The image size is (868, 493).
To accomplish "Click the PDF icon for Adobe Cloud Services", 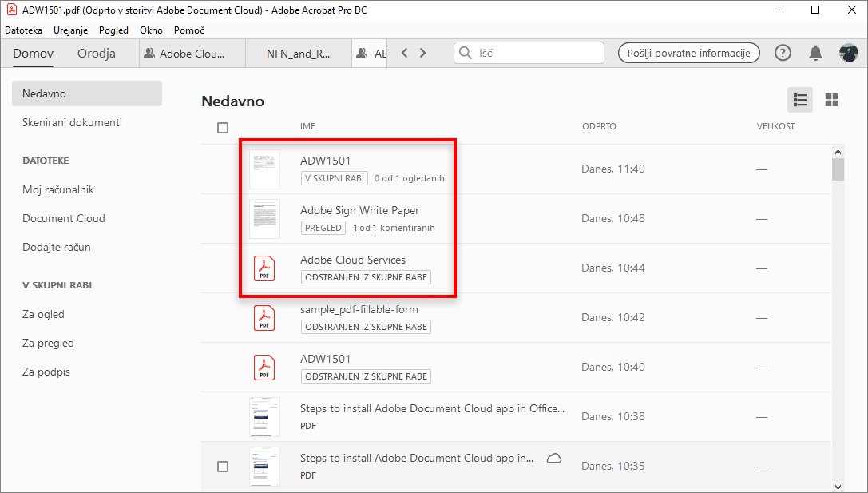I will pos(264,268).
